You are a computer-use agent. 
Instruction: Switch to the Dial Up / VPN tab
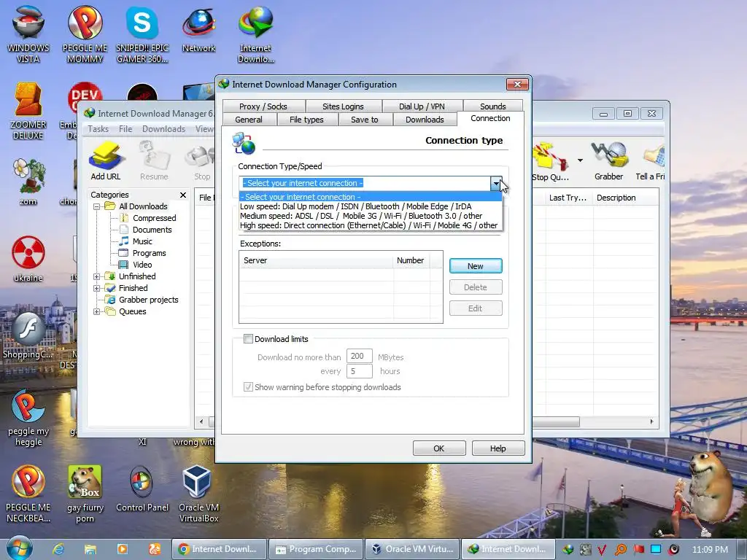(422, 106)
